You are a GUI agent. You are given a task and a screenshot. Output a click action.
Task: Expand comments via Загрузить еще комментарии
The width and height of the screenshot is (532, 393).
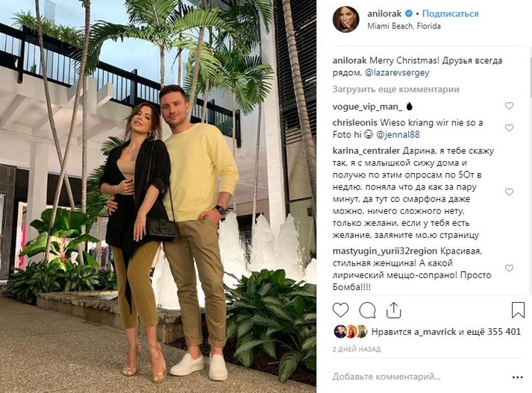pyautogui.click(x=396, y=89)
